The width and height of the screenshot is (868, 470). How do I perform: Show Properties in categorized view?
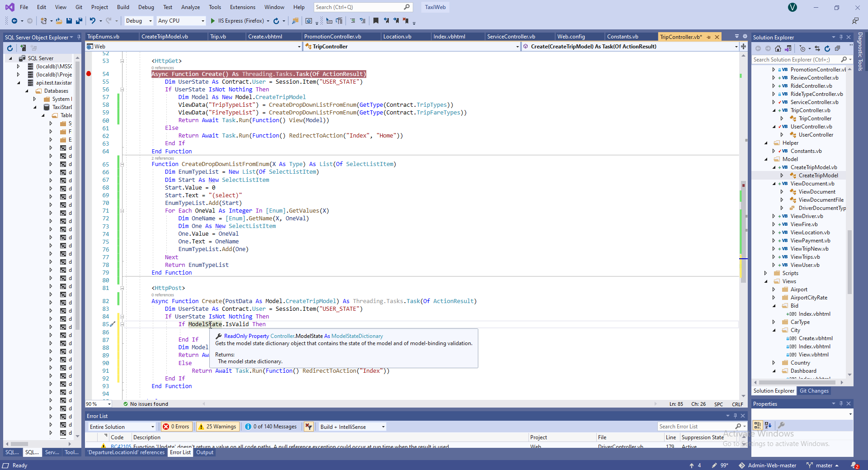point(758,425)
